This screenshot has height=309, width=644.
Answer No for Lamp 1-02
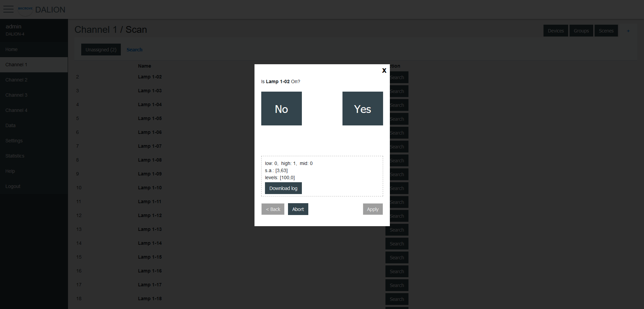pos(281,109)
